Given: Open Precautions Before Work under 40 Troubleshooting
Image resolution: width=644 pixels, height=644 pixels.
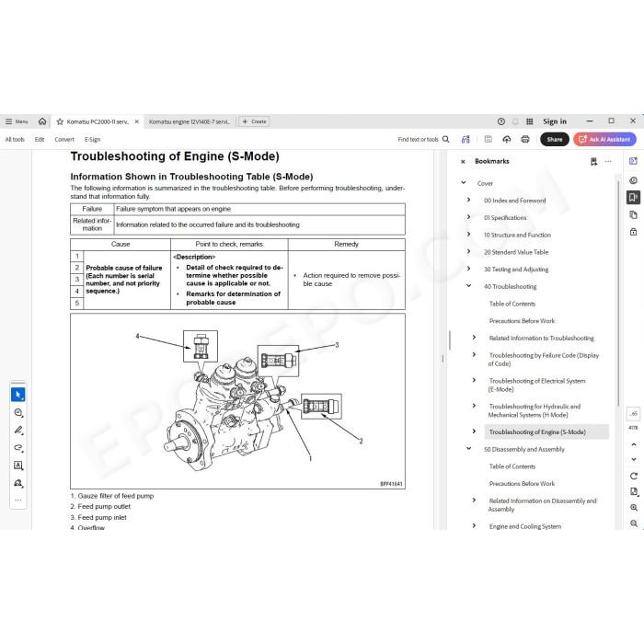Looking at the screenshot, I should point(522,321).
